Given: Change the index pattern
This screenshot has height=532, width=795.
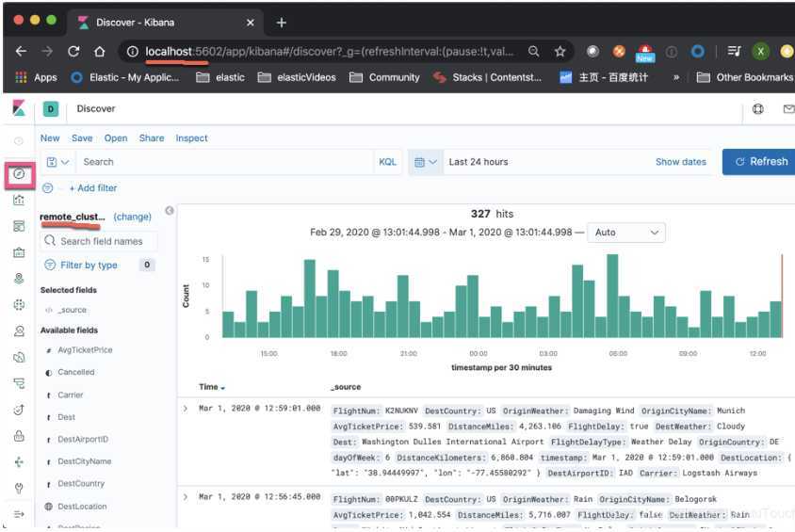Looking at the screenshot, I should (x=132, y=217).
